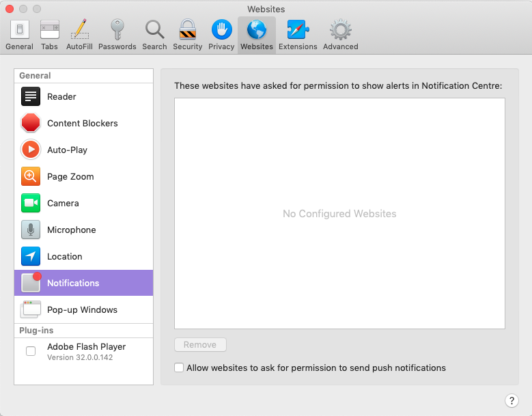The width and height of the screenshot is (532, 416).
Task: Check Allow websites to ask for push notifications
Action: (179, 368)
